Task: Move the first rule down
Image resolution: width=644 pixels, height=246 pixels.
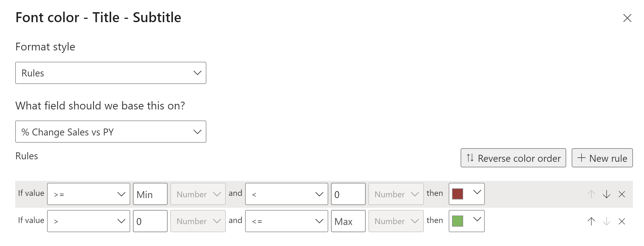Action: 606,194
